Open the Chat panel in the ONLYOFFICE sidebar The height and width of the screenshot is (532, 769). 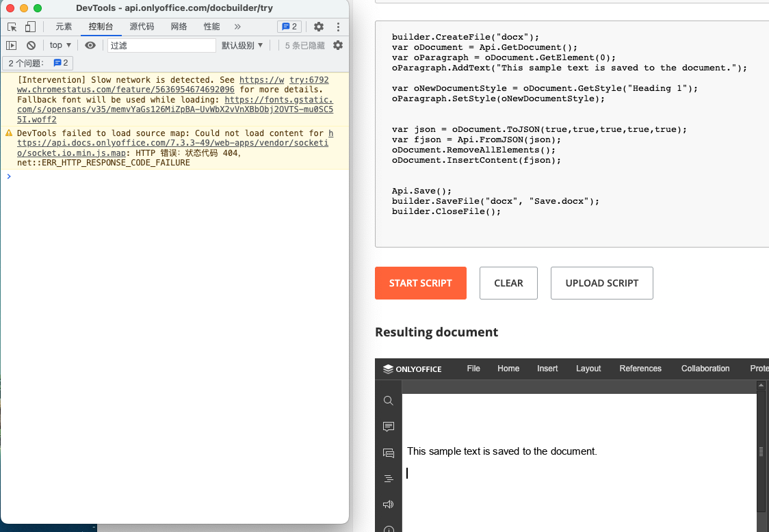[389, 453]
